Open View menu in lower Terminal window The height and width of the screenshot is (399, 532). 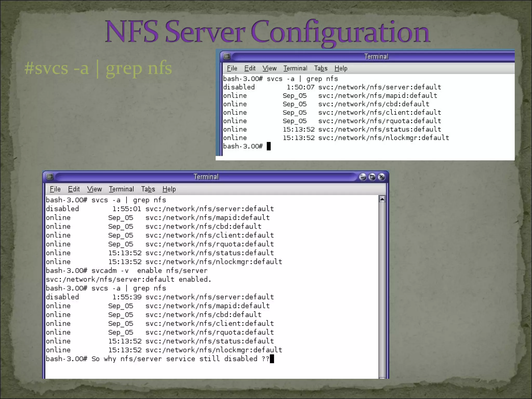(x=94, y=189)
